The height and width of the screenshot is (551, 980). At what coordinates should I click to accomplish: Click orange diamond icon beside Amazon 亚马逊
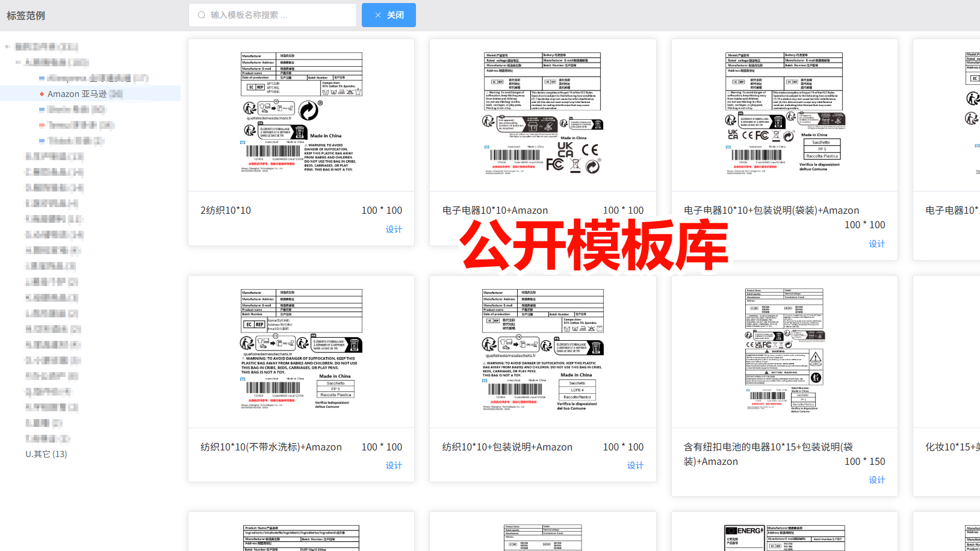coord(42,94)
